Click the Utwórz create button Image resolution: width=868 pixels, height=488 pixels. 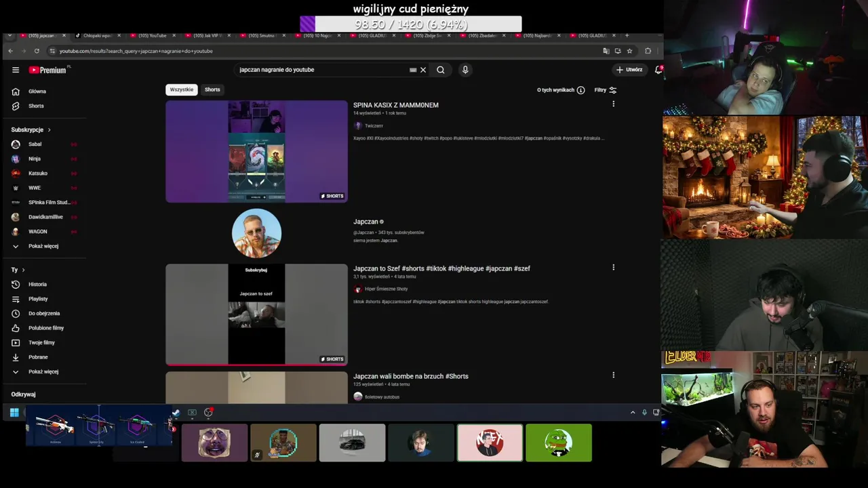coord(629,70)
